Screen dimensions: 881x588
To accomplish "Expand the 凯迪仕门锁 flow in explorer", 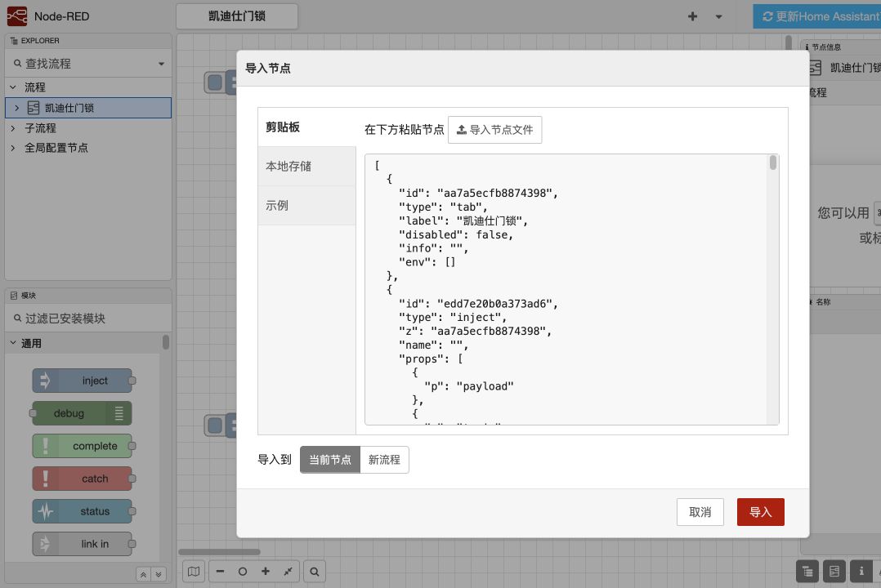I will click(x=17, y=108).
